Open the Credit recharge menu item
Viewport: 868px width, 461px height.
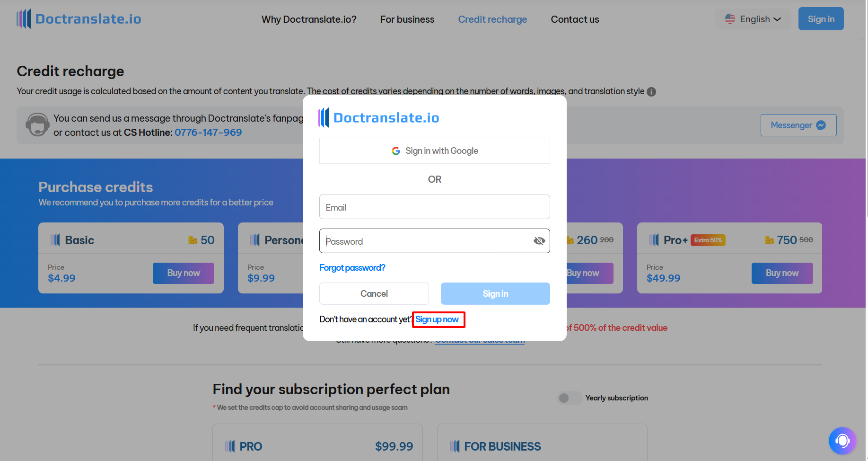click(x=492, y=19)
